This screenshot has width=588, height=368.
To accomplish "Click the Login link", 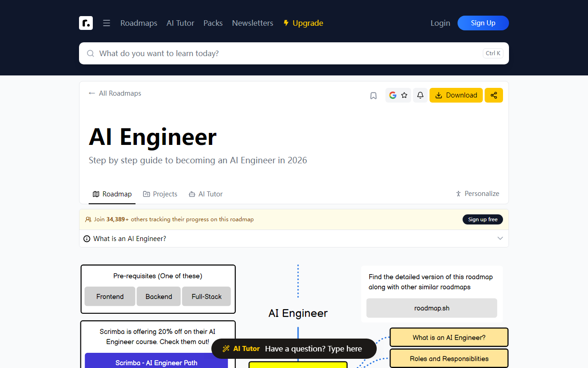I will coord(440,23).
